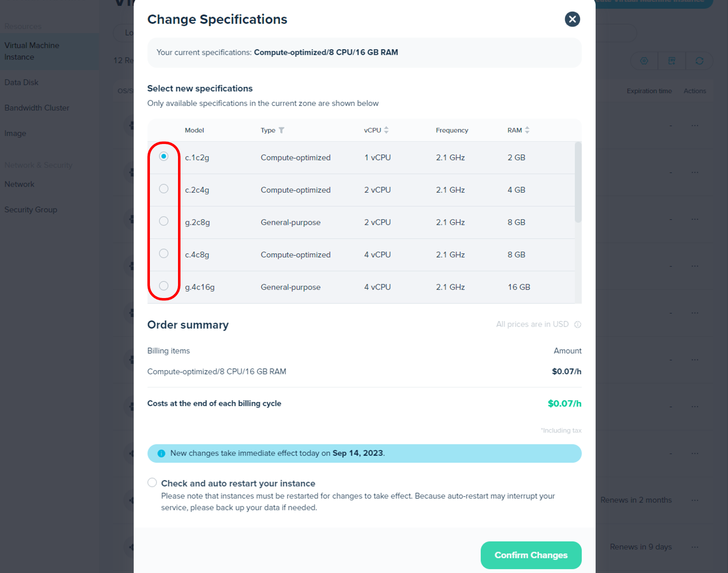Select the c.2c4g model radio button

click(x=163, y=189)
